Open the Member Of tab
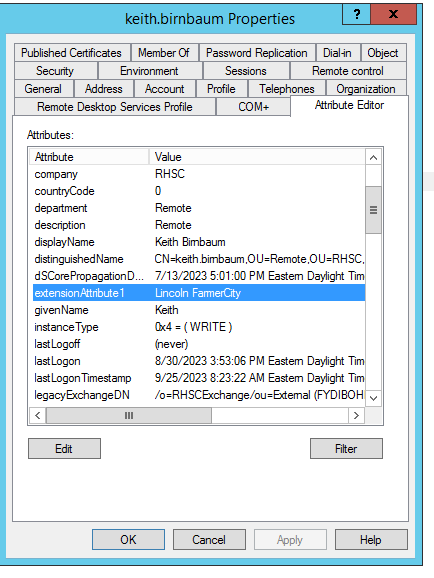The height and width of the screenshot is (578, 434). (164, 53)
